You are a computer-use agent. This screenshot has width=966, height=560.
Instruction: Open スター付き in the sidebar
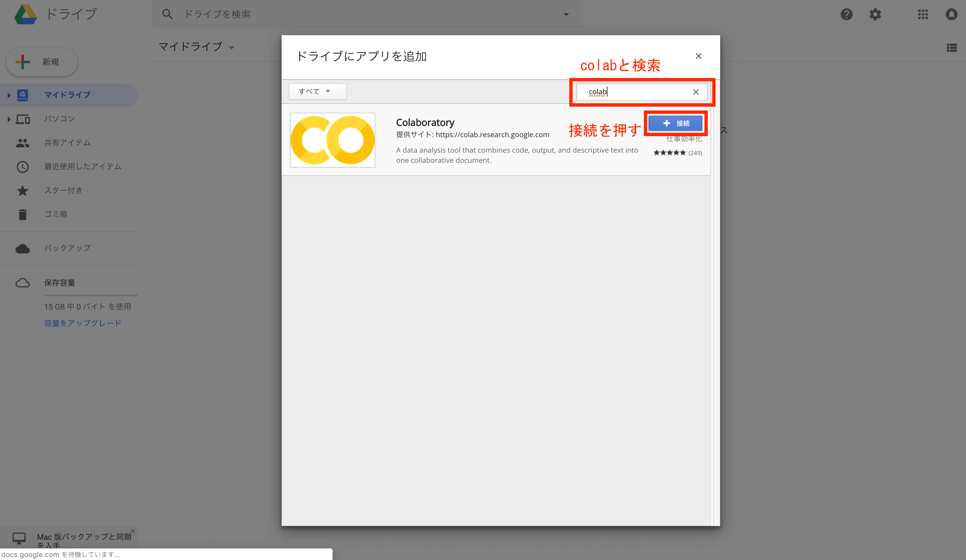point(69,190)
